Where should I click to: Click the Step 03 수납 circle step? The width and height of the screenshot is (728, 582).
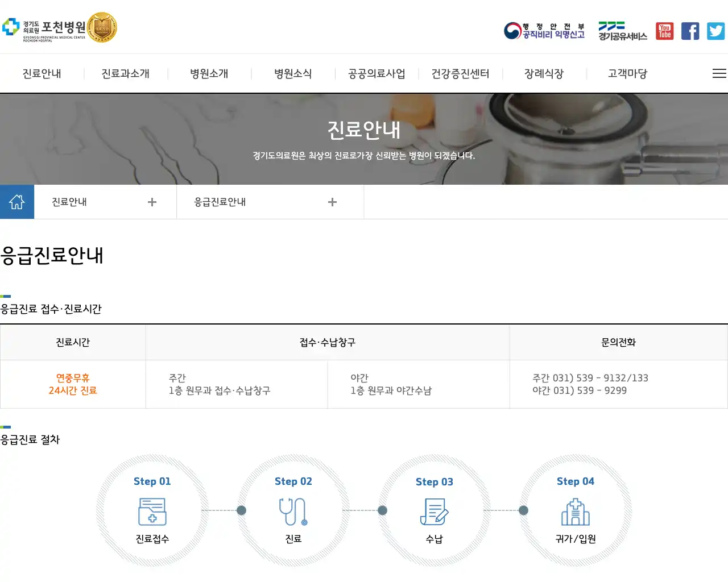coord(434,510)
